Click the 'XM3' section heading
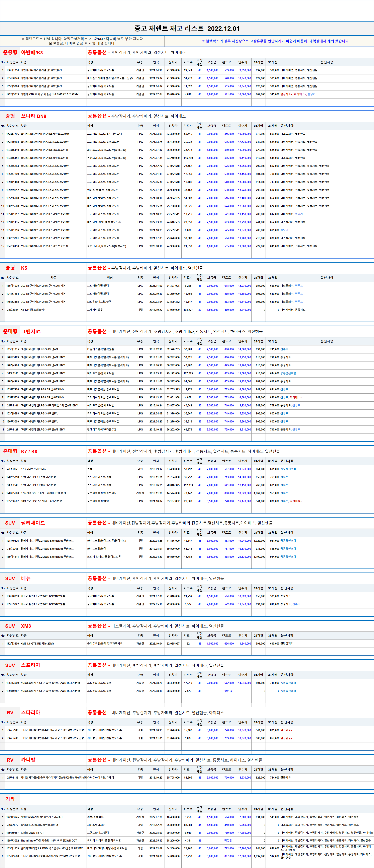The height and width of the screenshot is (868, 374). pos(26,626)
